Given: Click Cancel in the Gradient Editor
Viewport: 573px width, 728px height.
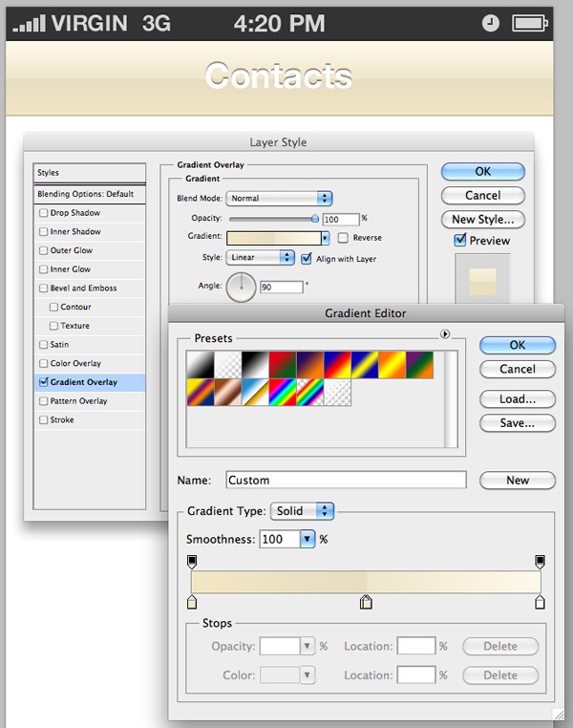Looking at the screenshot, I should click(x=518, y=369).
